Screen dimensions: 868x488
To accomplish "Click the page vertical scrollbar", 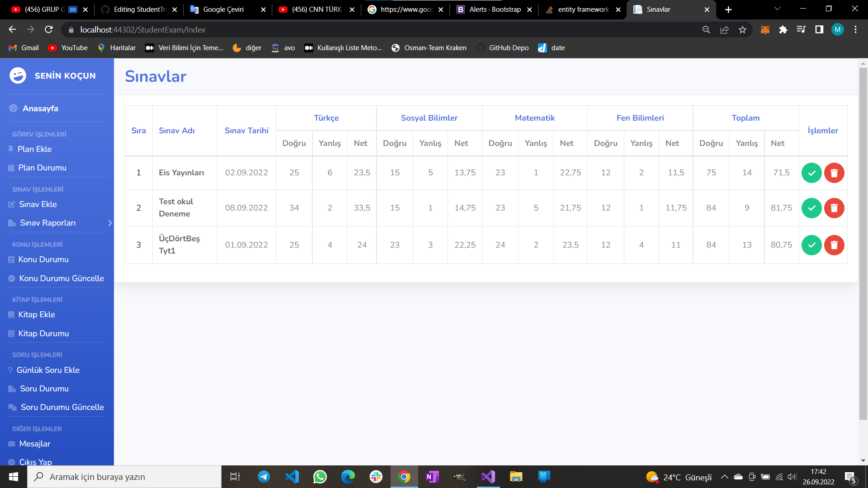I will 863,244.
